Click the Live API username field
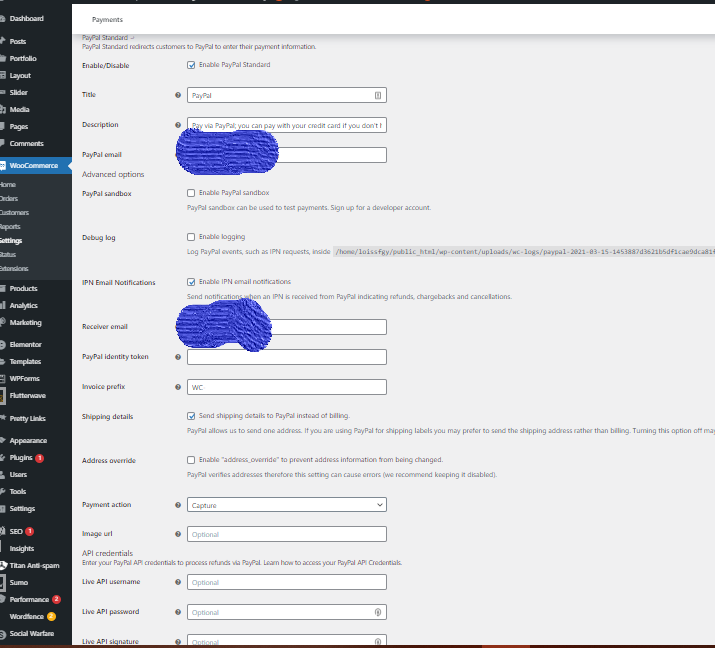This screenshot has height=648, width=715. [287, 582]
